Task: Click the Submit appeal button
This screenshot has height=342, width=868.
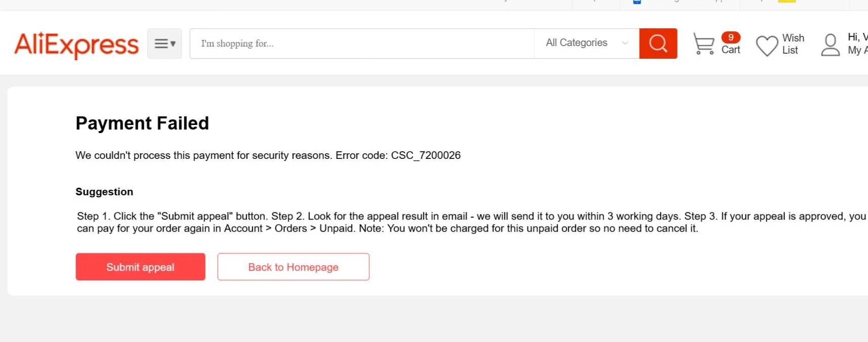Action: tap(140, 267)
